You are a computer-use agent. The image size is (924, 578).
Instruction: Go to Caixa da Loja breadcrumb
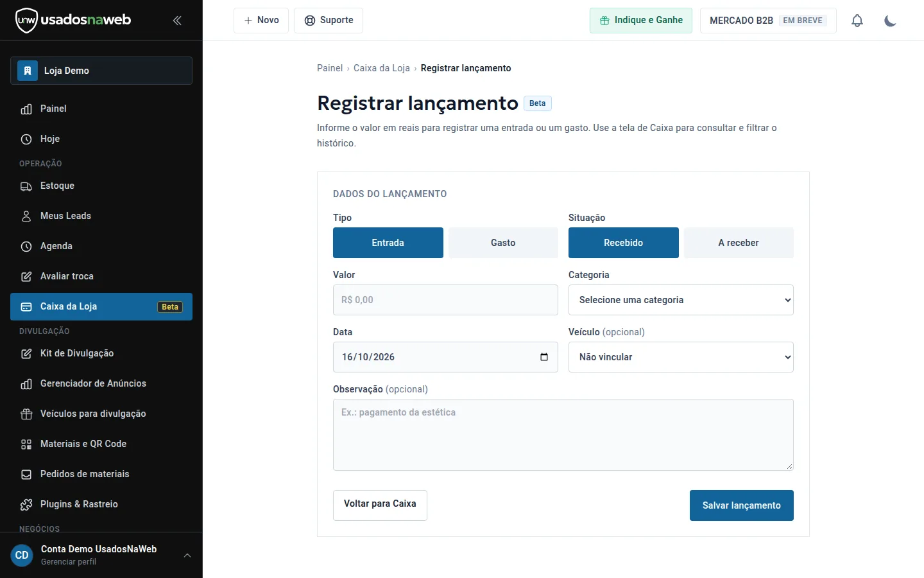(x=382, y=68)
